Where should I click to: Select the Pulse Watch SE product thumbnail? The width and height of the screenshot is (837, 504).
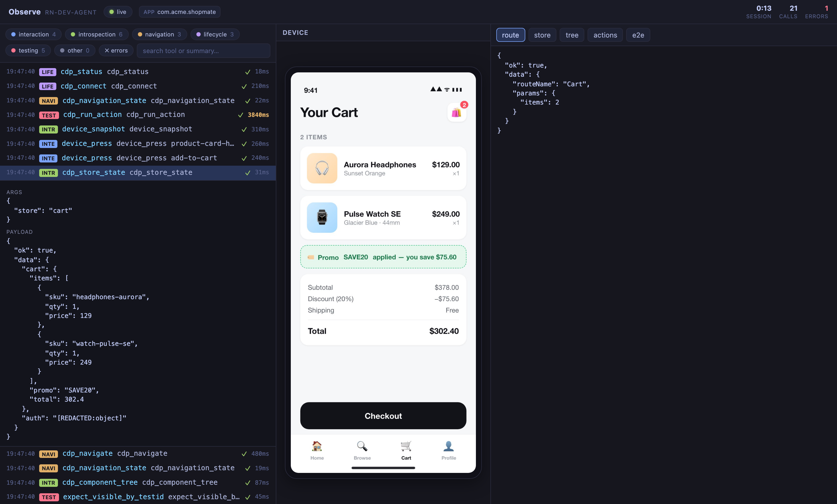(x=322, y=218)
